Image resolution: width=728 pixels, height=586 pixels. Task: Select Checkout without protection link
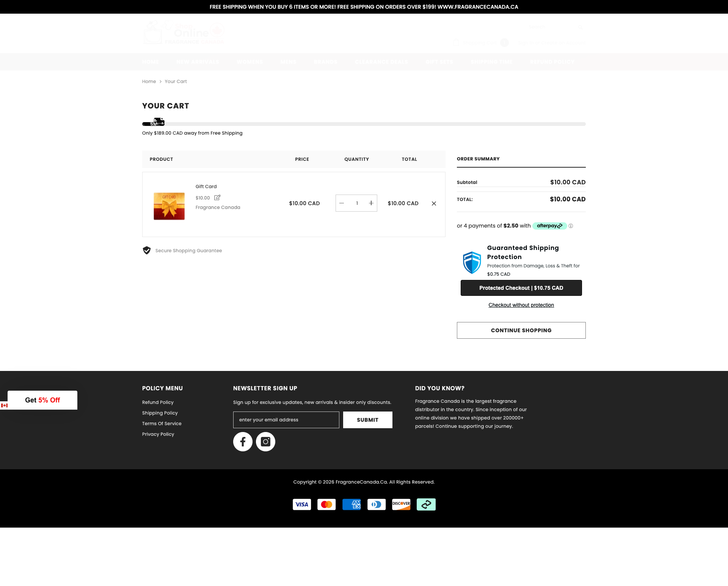pos(521,305)
